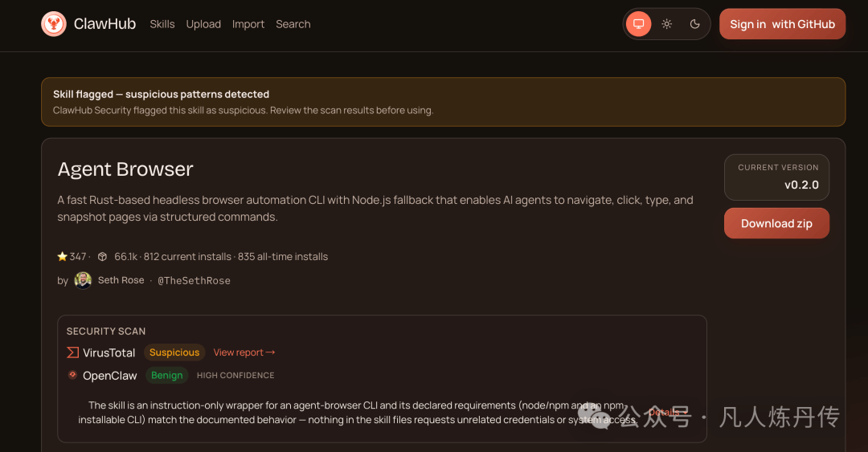Open Seth Rose's avatar picture
Image resolution: width=868 pixels, height=452 pixels.
pos(83,280)
